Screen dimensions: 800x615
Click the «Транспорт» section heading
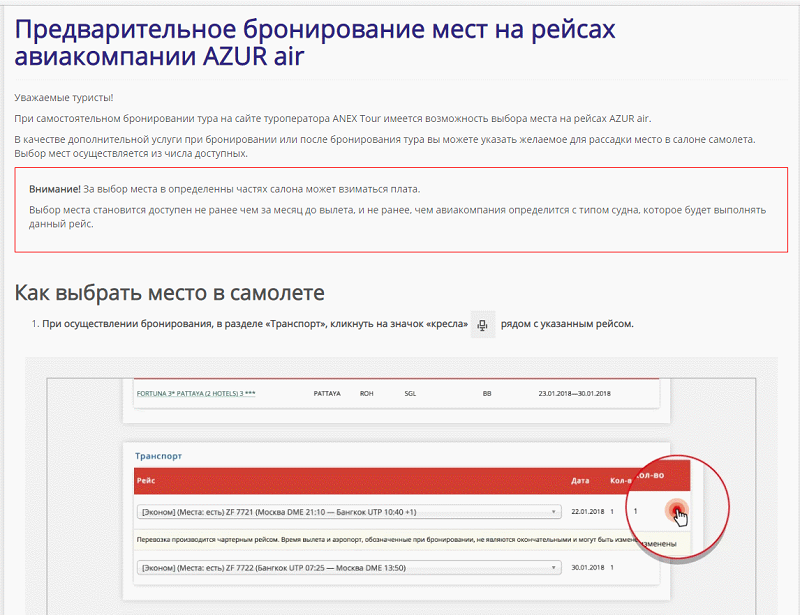click(158, 456)
